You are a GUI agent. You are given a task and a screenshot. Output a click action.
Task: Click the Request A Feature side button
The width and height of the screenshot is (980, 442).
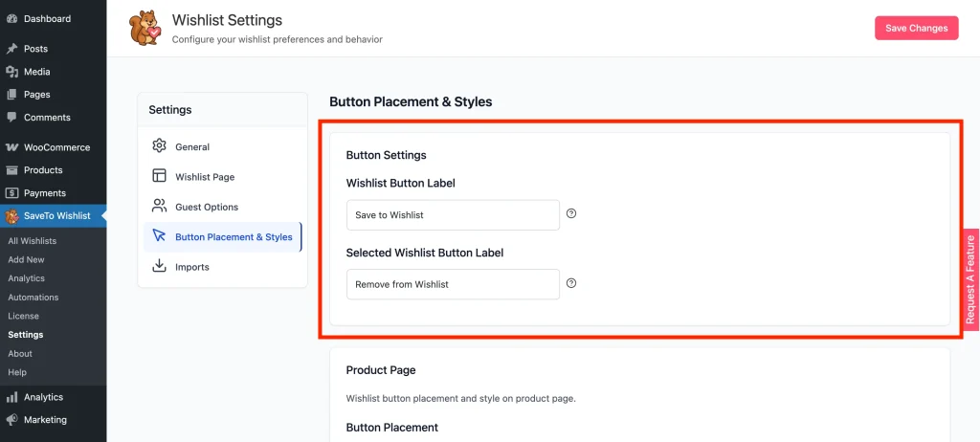click(970, 279)
